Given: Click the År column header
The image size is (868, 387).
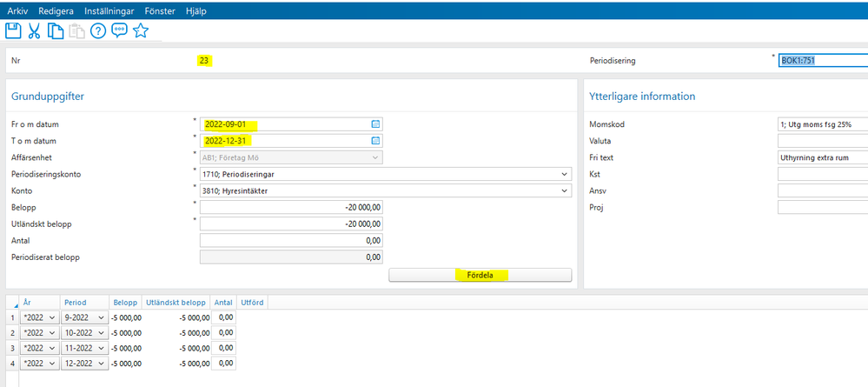Looking at the screenshot, I should [x=39, y=303].
